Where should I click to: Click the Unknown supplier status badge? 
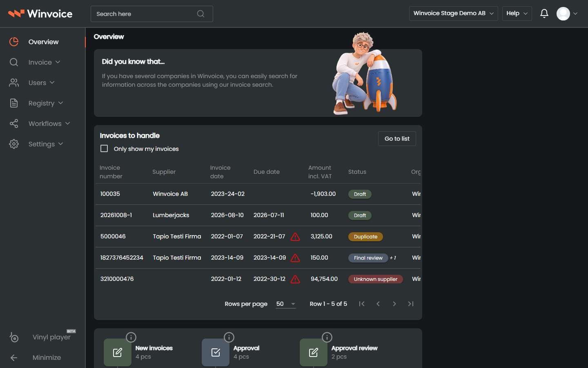(x=376, y=279)
